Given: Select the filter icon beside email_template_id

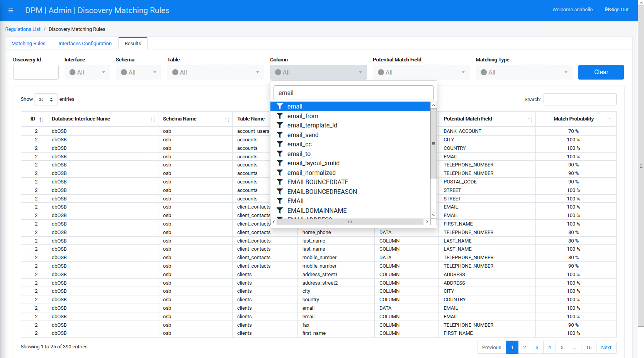Looking at the screenshot, I should 280,125.
